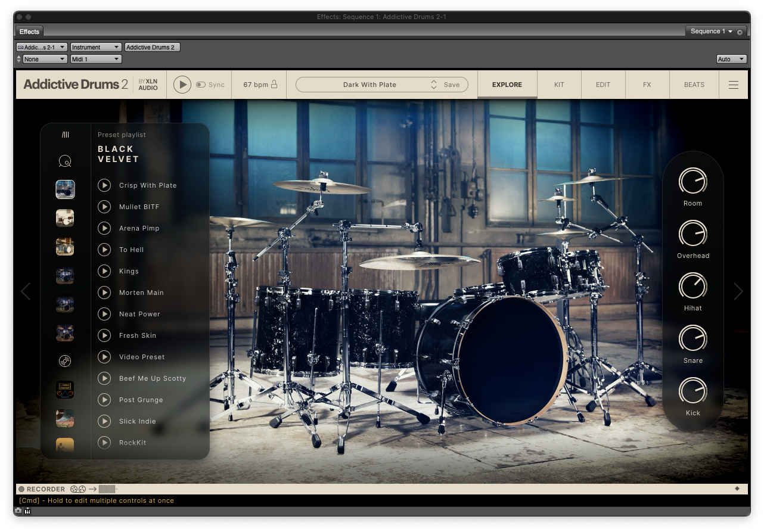The width and height of the screenshot is (764, 532).
Task: Open the Midi 1 input dropdown
Action: pos(96,59)
